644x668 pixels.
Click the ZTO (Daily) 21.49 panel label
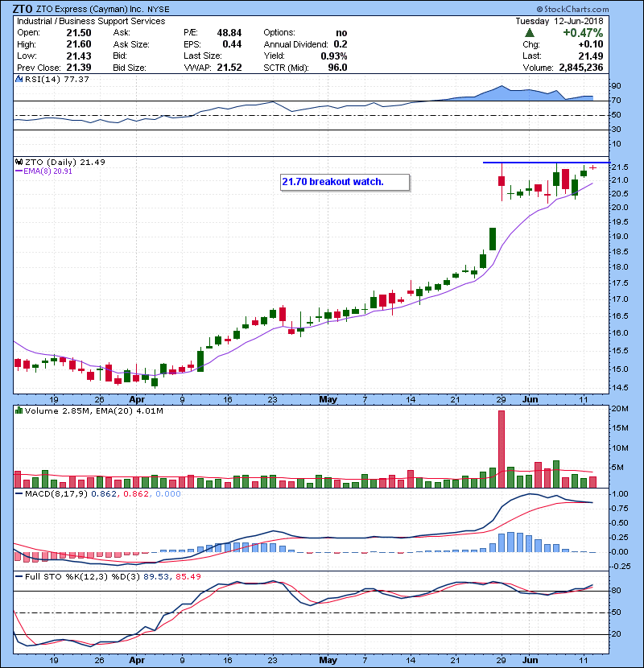point(65,162)
